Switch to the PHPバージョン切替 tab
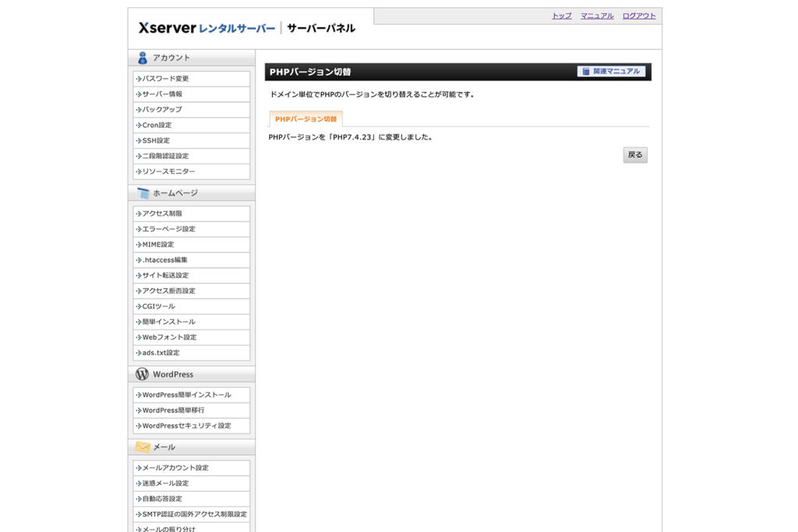This screenshot has width=798, height=532. pos(307,120)
